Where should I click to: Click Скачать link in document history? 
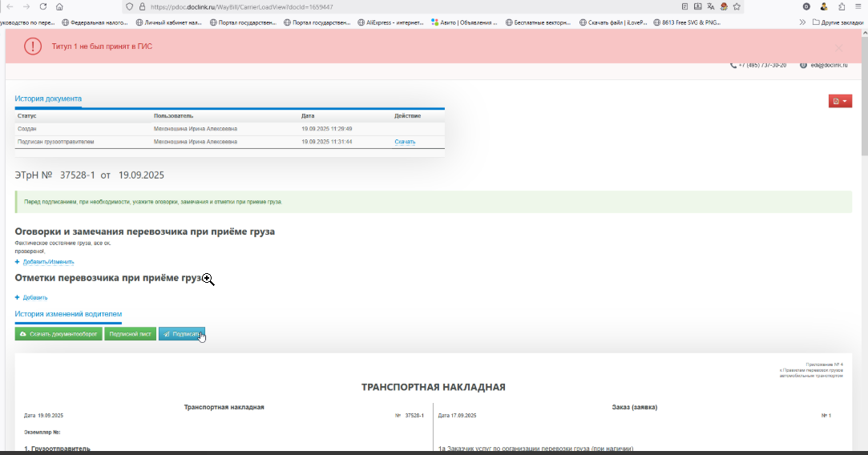(x=405, y=142)
